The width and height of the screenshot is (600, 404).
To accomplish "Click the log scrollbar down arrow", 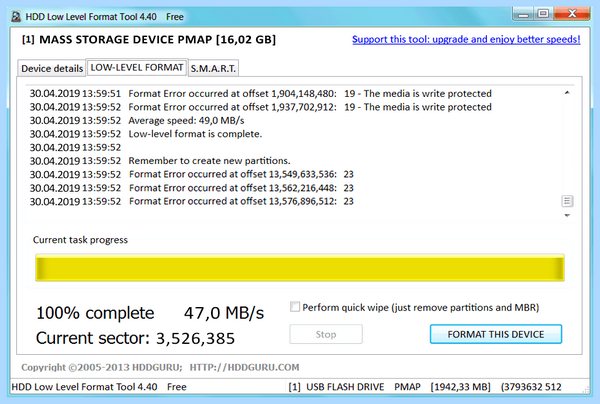I will point(567,215).
